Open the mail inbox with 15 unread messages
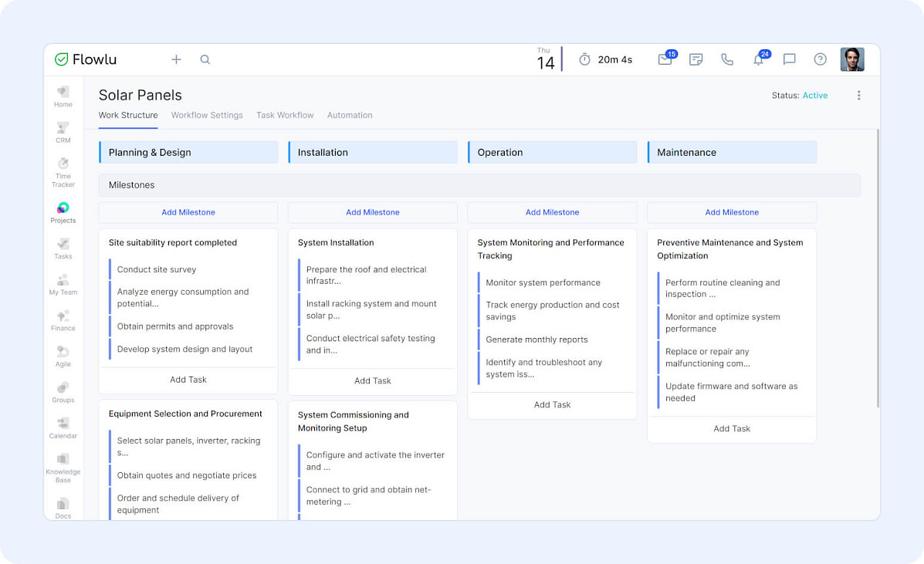The height and width of the screenshot is (564, 924). [665, 59]
